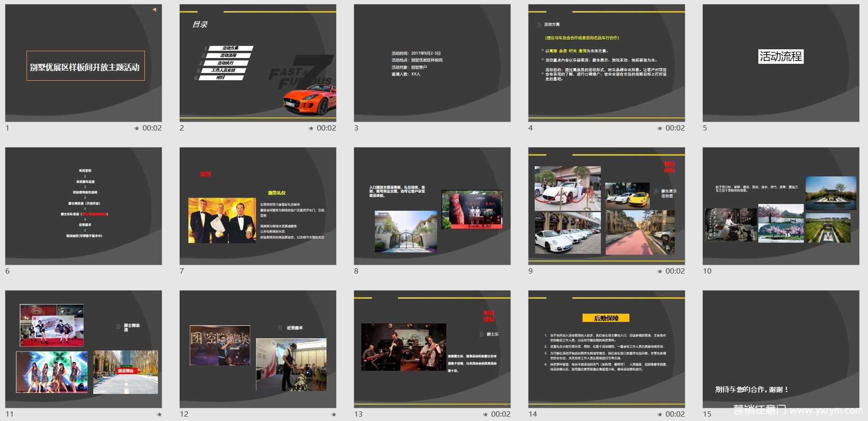
Task: Click the 00:02 timing under slide 14
Action: pos(675,414)
